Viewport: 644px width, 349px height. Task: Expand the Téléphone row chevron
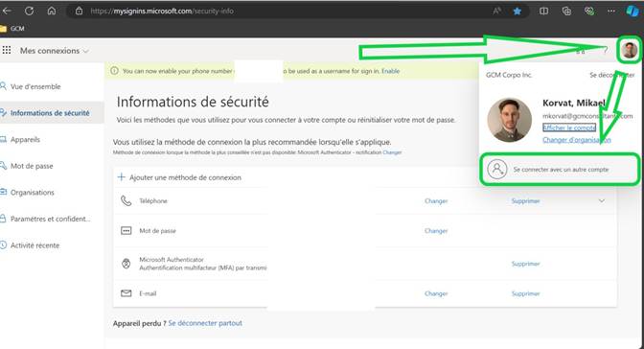(x=601, y=201)
